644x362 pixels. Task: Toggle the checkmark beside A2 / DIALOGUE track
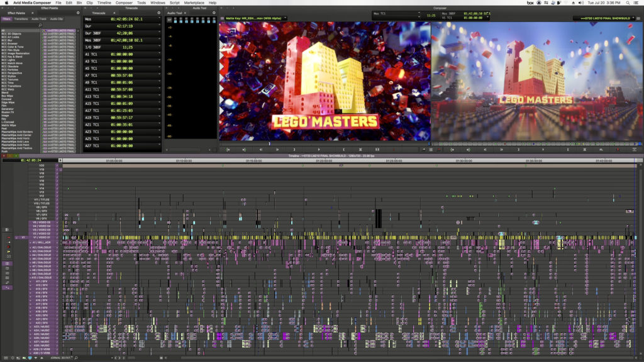coord(57,248)
